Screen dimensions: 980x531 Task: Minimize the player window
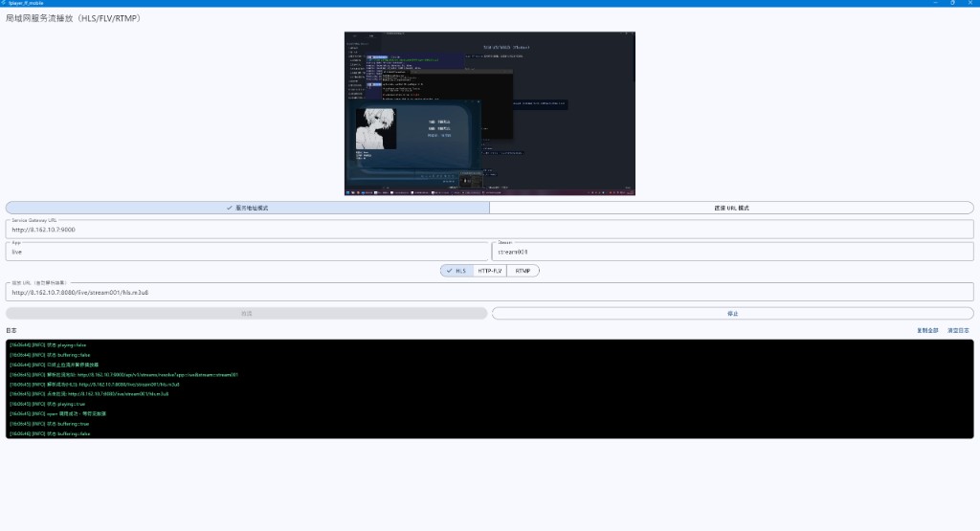pyautogui.click(x=936, y=3)
